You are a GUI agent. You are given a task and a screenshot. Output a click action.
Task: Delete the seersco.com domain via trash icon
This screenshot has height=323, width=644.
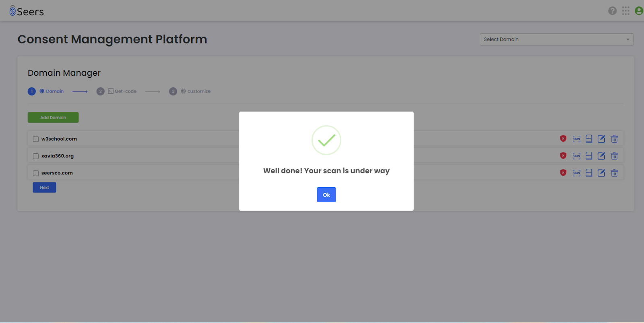pos(614,173)
